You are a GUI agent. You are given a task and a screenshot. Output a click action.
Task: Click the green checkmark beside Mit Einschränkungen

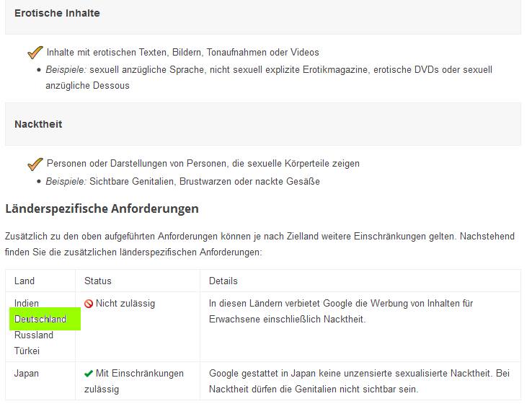(x=89, y=374)
